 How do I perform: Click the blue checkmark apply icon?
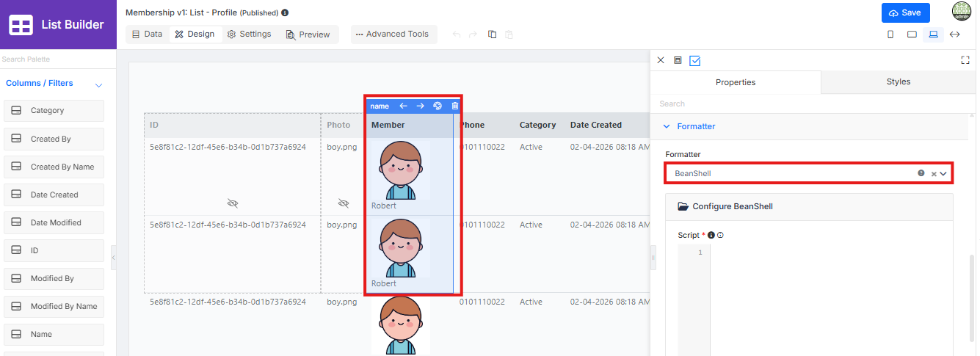point(695,60)
